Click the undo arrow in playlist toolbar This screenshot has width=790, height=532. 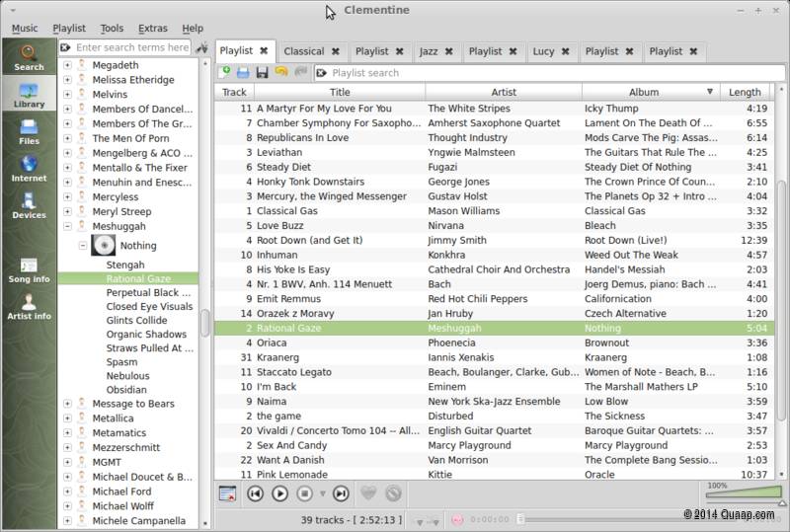click(281, 72)
